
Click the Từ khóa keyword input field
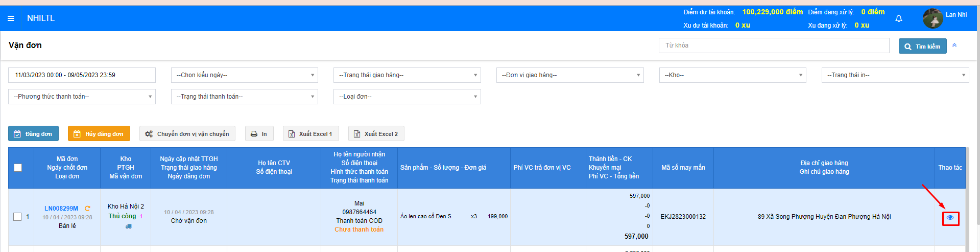tap(774, 45)
